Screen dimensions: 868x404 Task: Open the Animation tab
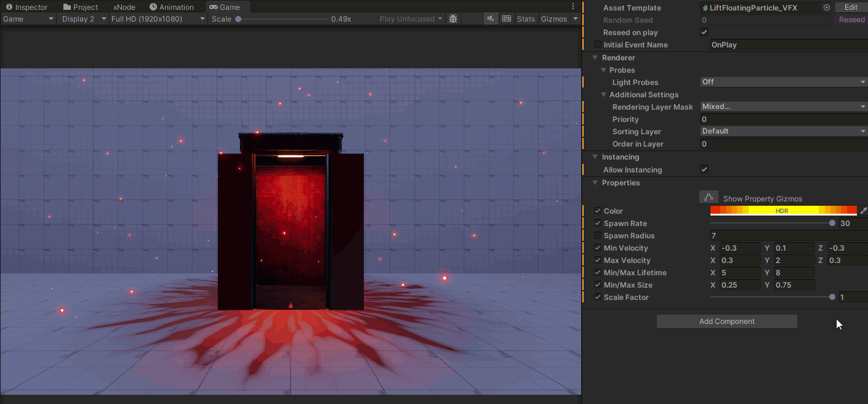pos(171,7)
